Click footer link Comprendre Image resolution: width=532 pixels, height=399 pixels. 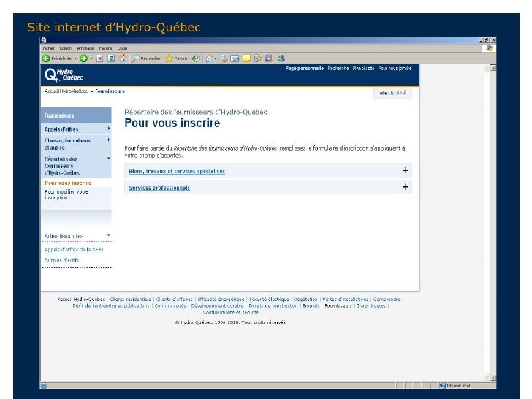coord(387,300)
